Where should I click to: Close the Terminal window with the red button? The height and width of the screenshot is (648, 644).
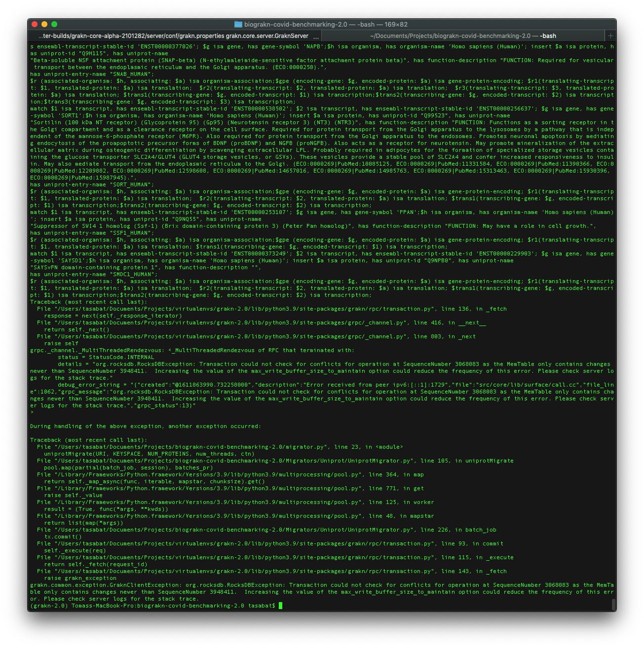pos(35,24)
